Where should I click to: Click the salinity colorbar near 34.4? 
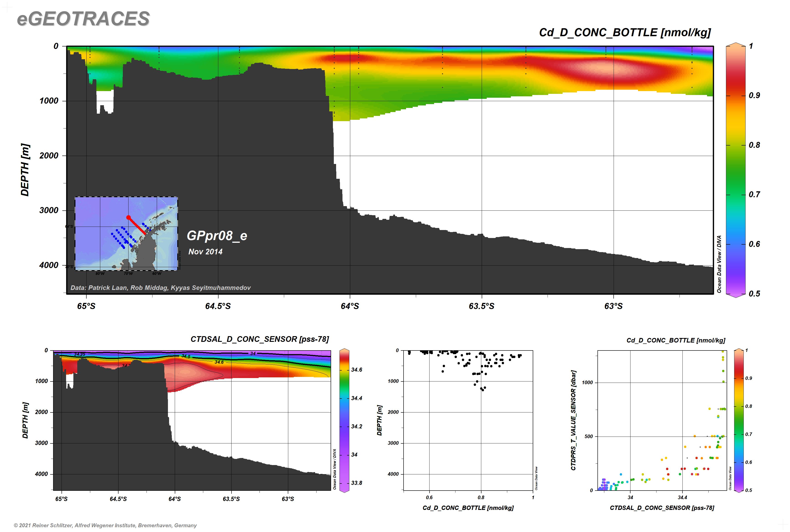[x=344, y=398]
